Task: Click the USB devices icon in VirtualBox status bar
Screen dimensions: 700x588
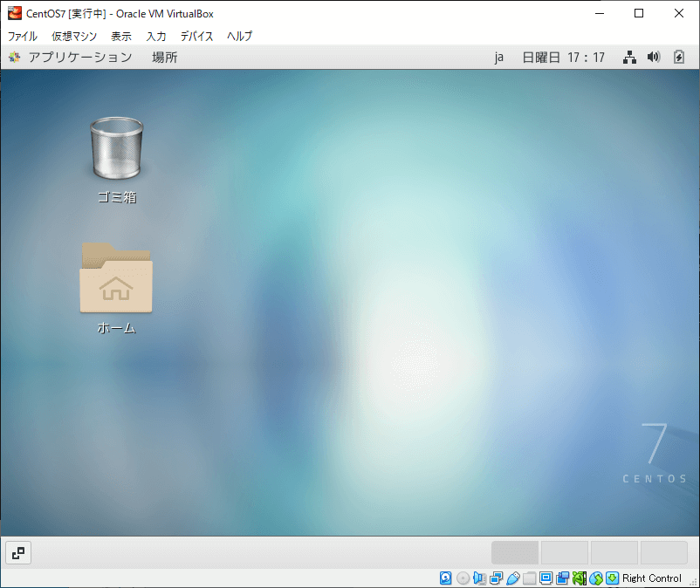Action: pos(511,578)
